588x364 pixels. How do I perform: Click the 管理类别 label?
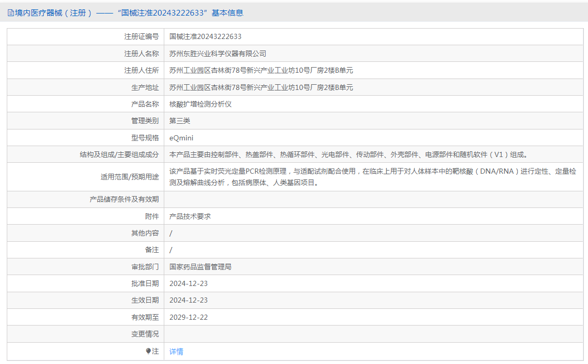click(x=145, y=121)
